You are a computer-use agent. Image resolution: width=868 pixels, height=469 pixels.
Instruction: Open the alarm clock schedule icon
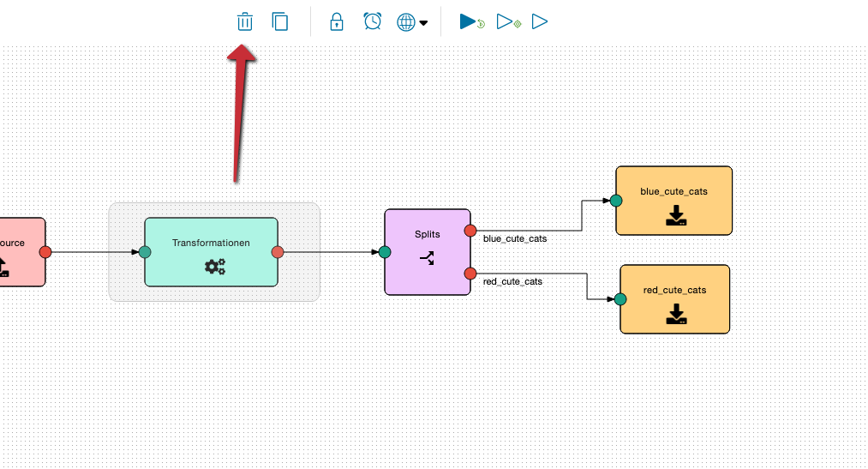(372, 21)
